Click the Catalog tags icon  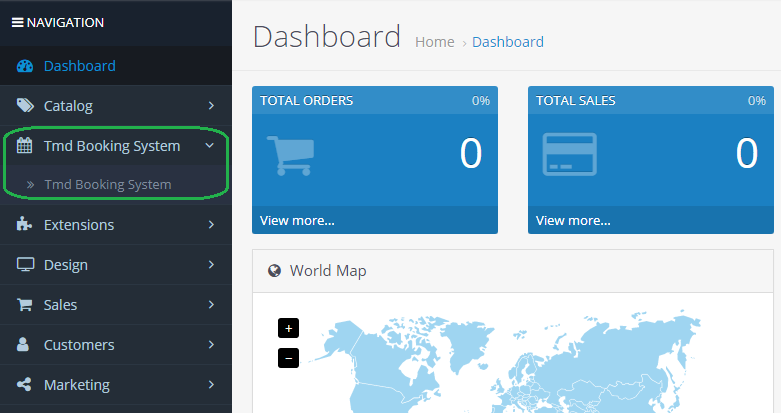(x=25, y=105)
